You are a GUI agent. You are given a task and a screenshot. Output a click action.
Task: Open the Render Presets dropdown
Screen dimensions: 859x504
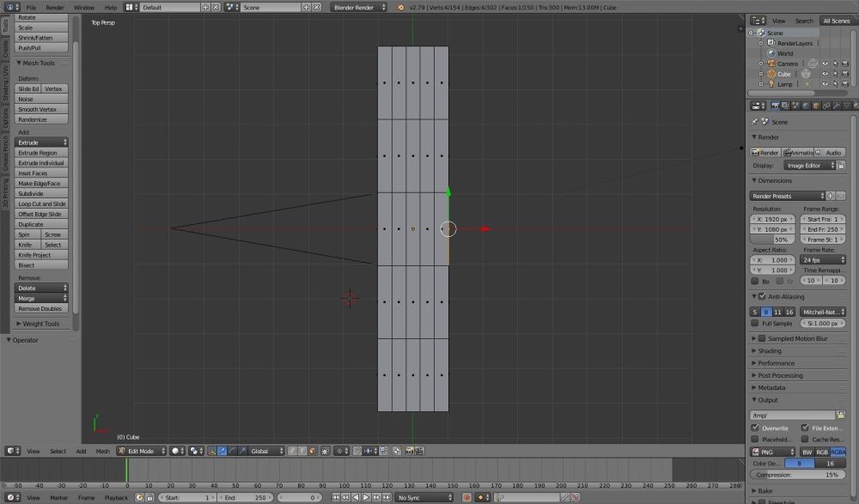pyautogui.click(x=788, y=196)
